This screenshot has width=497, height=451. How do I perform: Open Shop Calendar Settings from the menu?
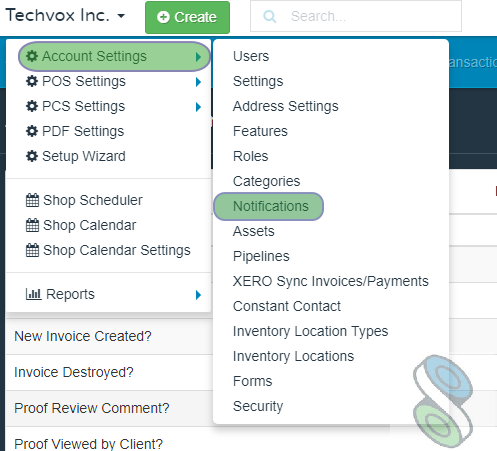point(109,250)
